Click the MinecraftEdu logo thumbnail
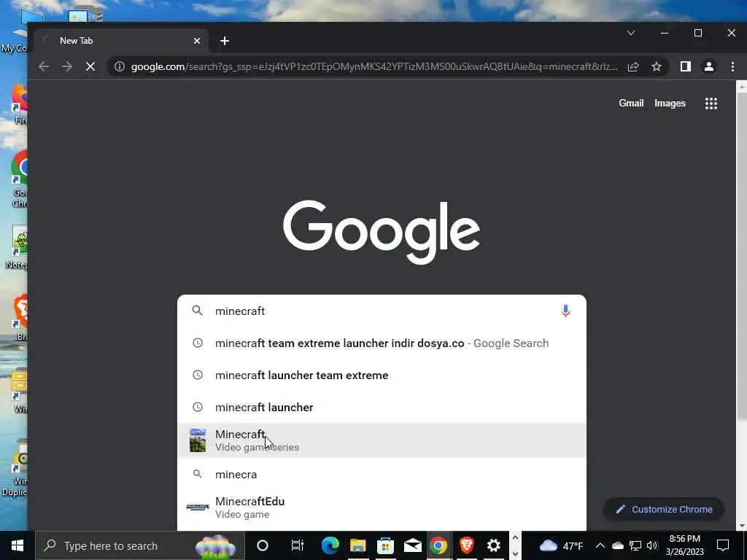747x560 pixels. (x=198, y=507)
